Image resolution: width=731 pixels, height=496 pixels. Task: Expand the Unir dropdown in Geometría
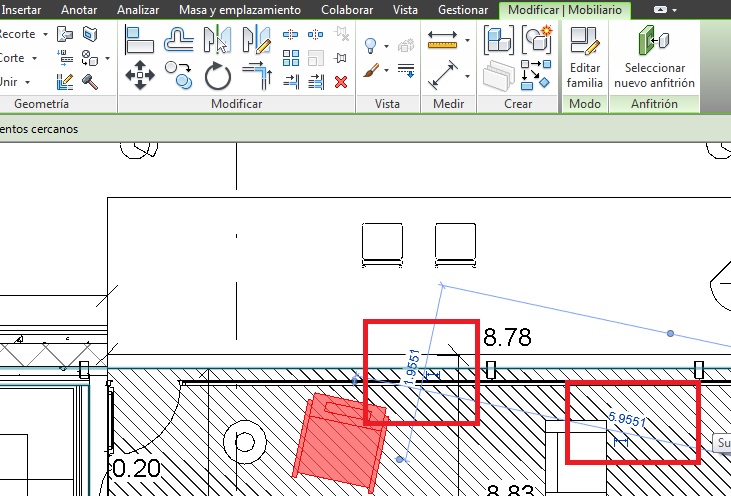pyautogui.click(x=28, y=82)
